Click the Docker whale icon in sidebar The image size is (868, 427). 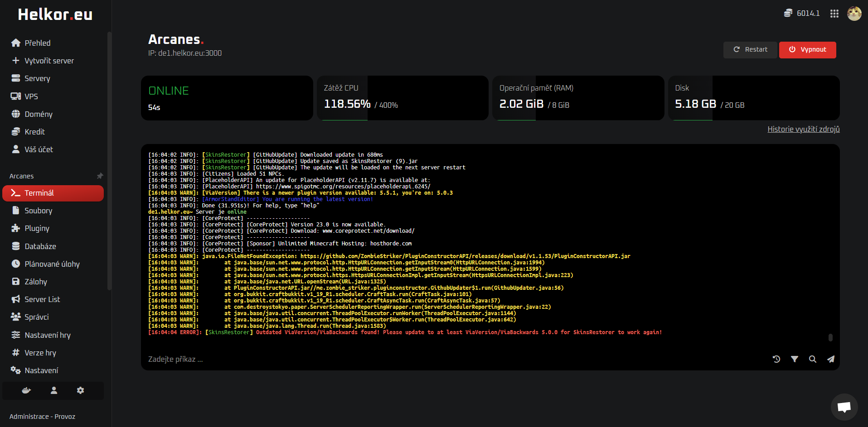26,390
